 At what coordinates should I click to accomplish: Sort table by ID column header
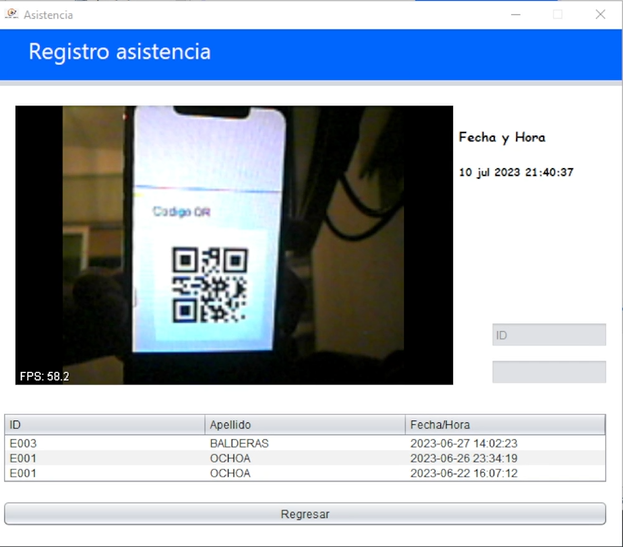(x=104, y=425)
